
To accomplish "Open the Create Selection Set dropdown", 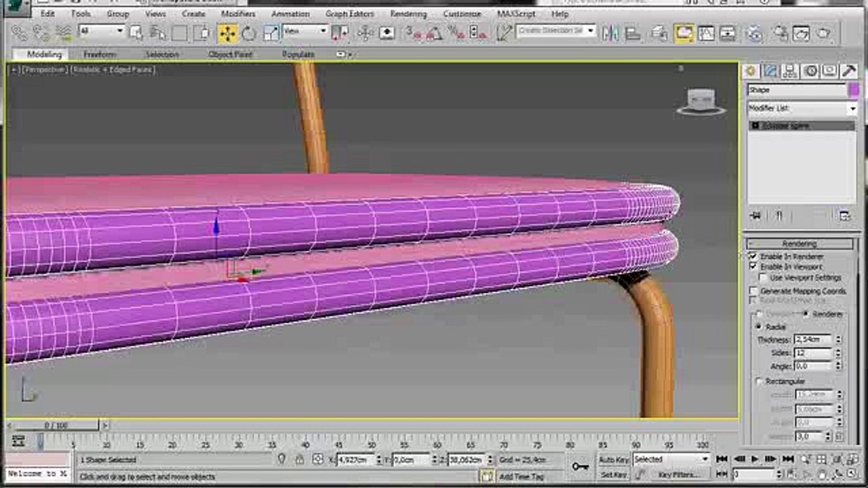I will coord(556,31).
